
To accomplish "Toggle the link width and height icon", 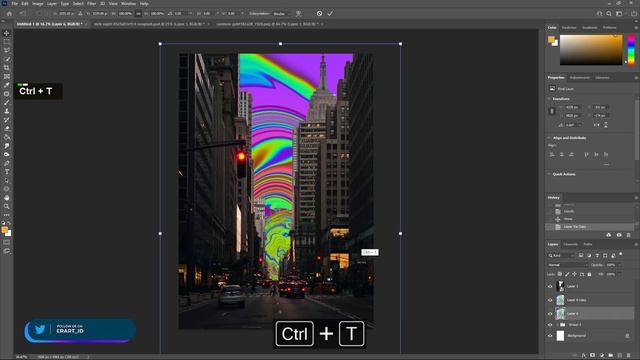I will point(138,13).
